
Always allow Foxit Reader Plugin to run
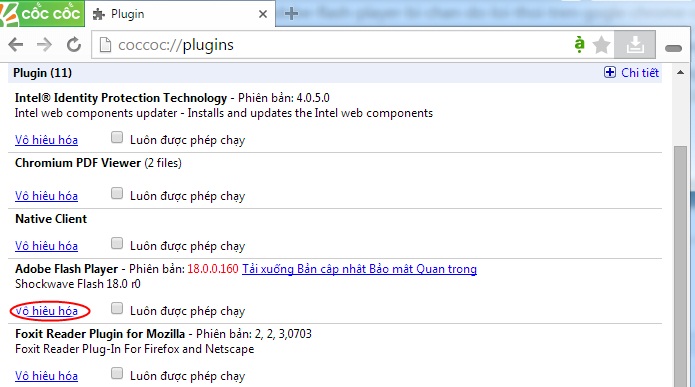coord(117,373)
